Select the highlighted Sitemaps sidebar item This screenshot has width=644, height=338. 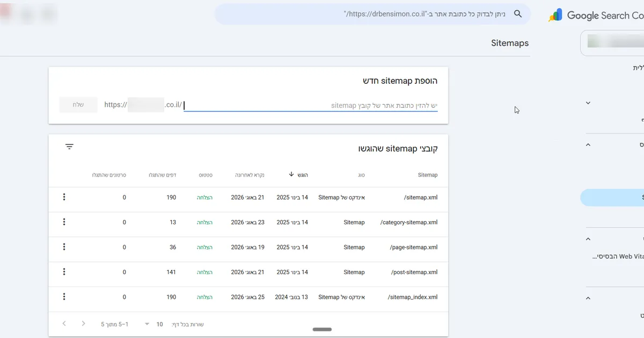click(x=612, y=197)
